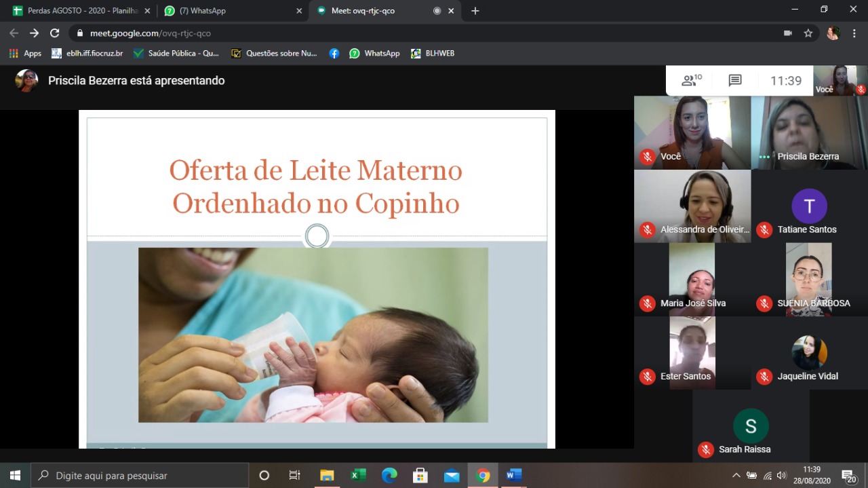Click muted microphone icon on Tatiane Santos tile
This screenshot has width=868, height=488.
pyautogui.click(x=764, y=230)
